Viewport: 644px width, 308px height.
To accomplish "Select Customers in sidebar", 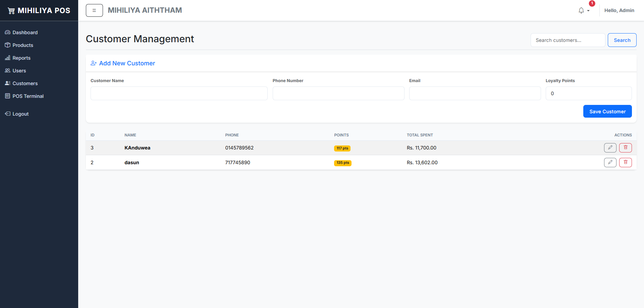I will pos(25,83).
